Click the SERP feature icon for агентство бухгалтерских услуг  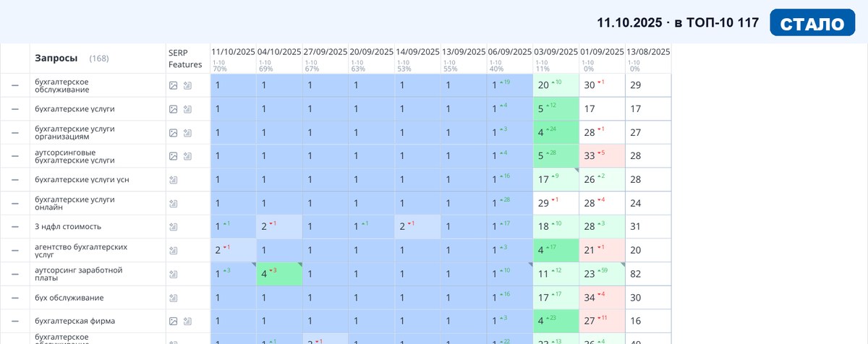(x=173, y=251)
